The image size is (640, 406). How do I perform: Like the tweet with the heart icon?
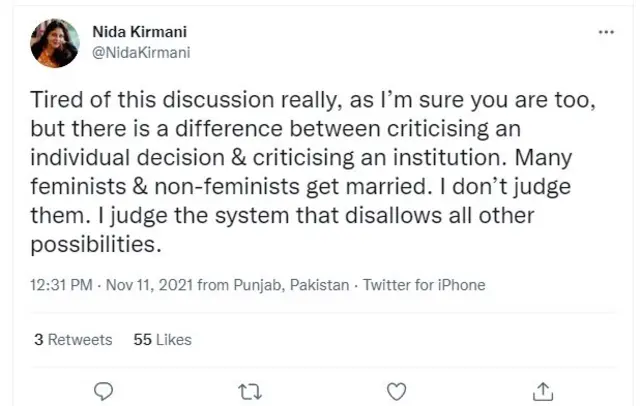[396, 390]
